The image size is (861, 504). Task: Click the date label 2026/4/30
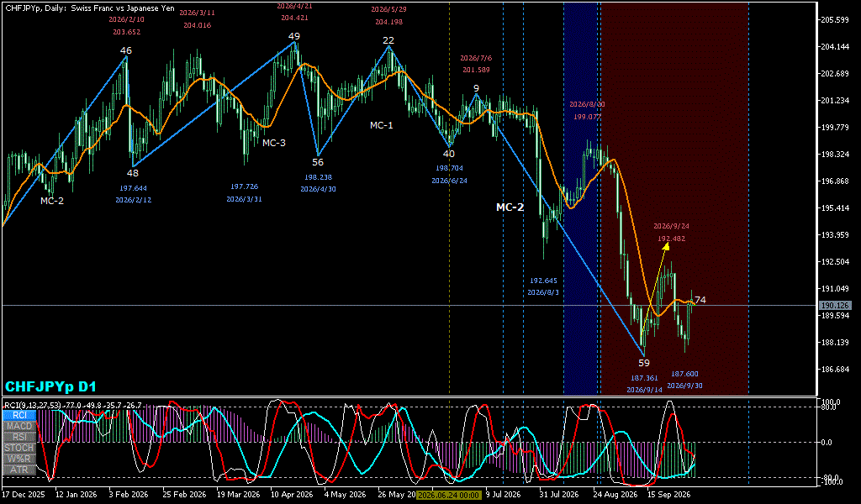click(x=318, y=189)
